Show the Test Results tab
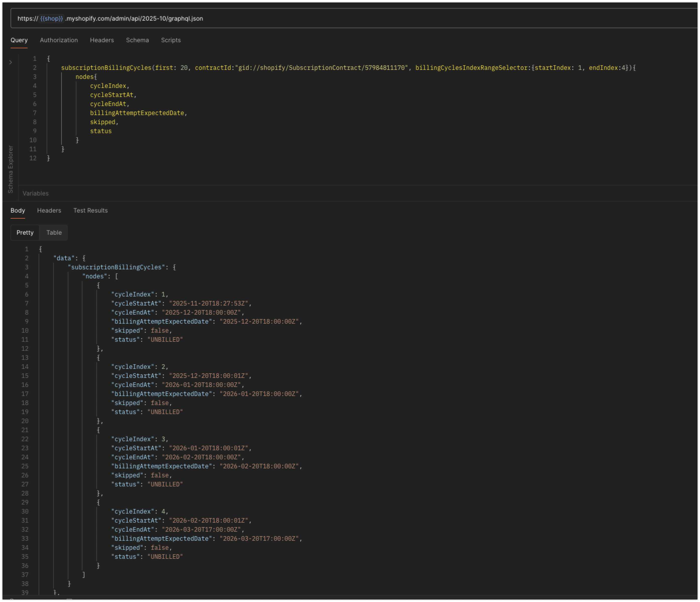 [90, 210]
